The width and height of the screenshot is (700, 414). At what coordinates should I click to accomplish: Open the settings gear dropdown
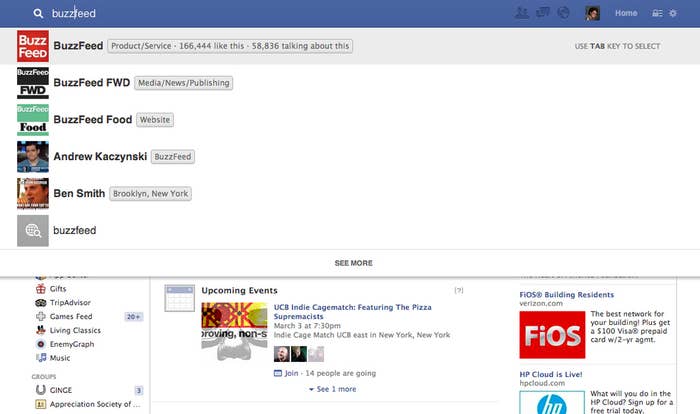[x=673, y=13]
